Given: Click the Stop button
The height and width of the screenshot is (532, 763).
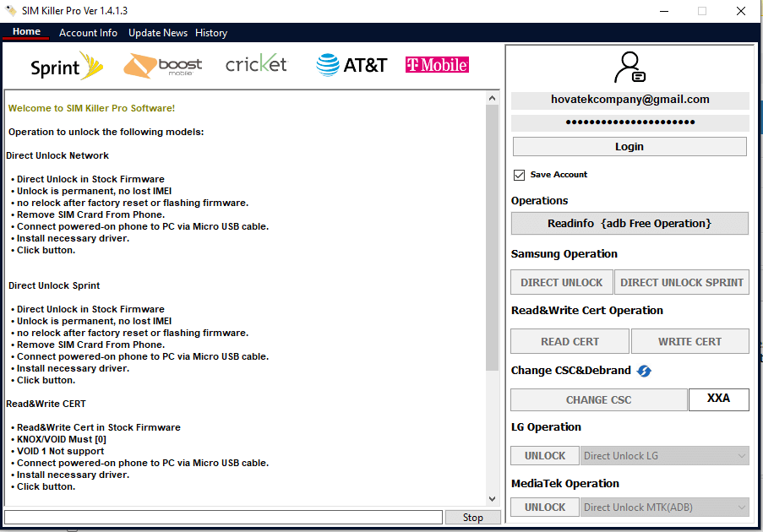Looking at the screenshot, I should [x=472, y=518].
